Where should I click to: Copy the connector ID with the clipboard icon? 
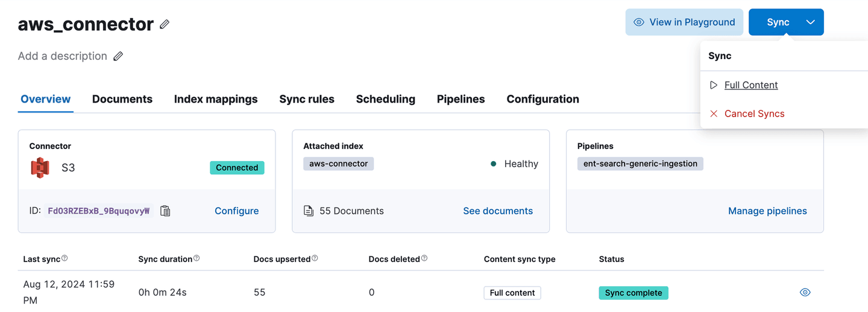pos(165,211)
